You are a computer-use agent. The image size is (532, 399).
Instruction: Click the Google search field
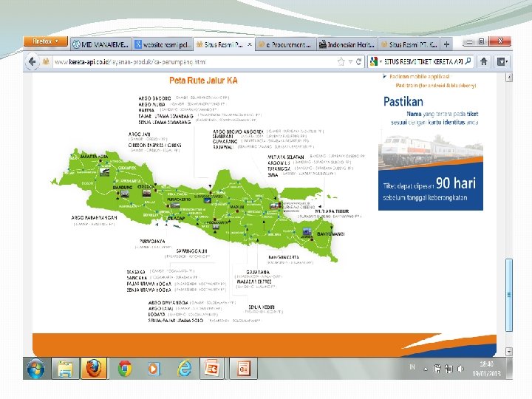pos(423,62)
